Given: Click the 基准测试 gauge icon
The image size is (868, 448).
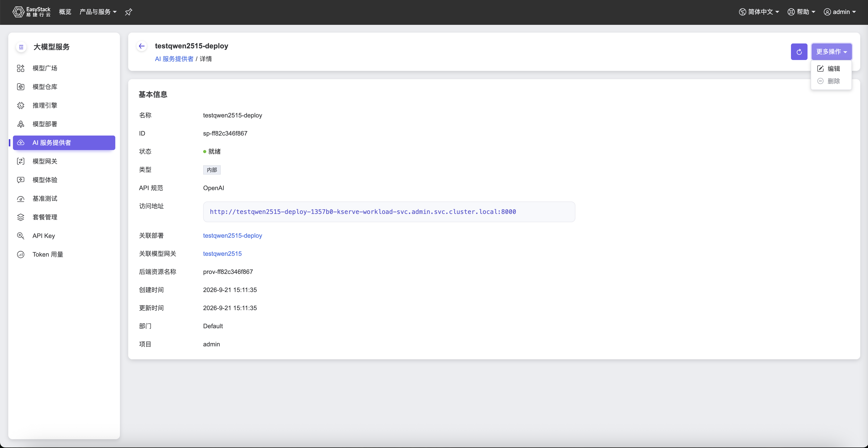Looking at the screenshot, I should click(x=21, y=199).
